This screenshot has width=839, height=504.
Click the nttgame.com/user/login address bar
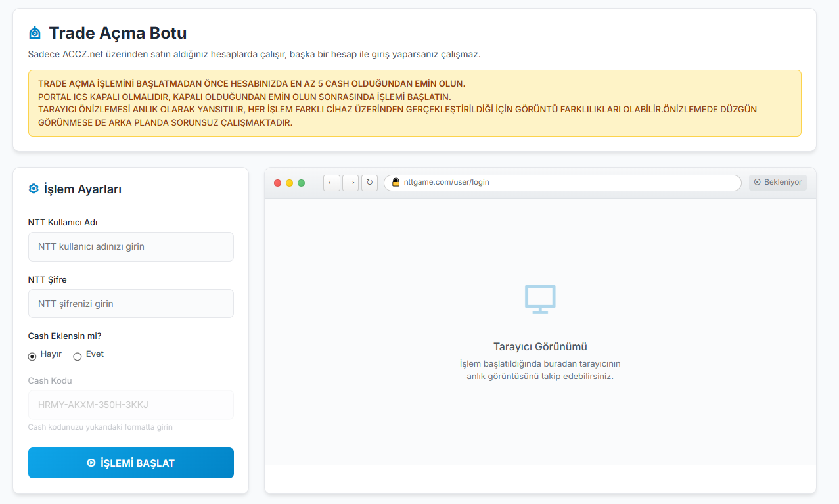pos(562,183)
